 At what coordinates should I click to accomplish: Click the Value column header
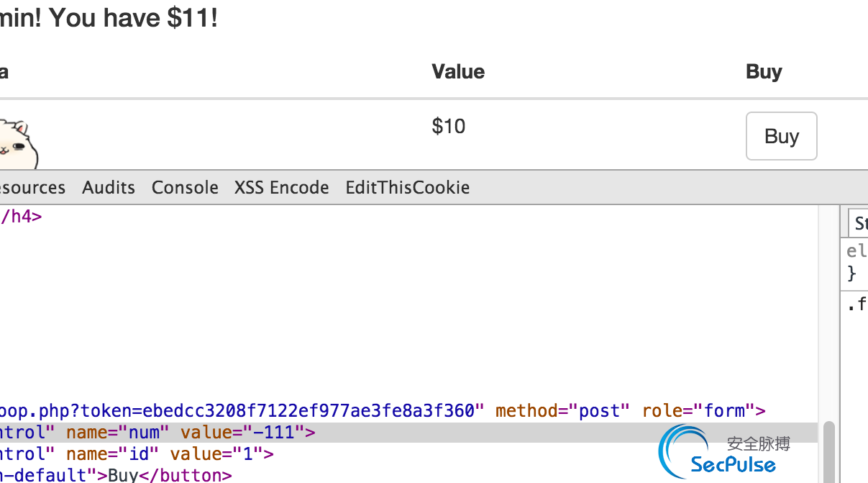(x=458, y=71)
